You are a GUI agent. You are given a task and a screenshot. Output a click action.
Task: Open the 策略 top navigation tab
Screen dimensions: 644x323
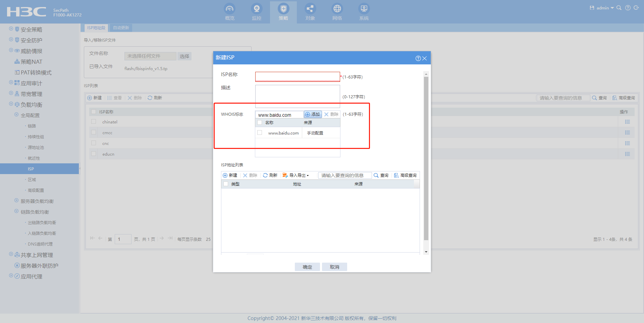(x=283, y=12)
